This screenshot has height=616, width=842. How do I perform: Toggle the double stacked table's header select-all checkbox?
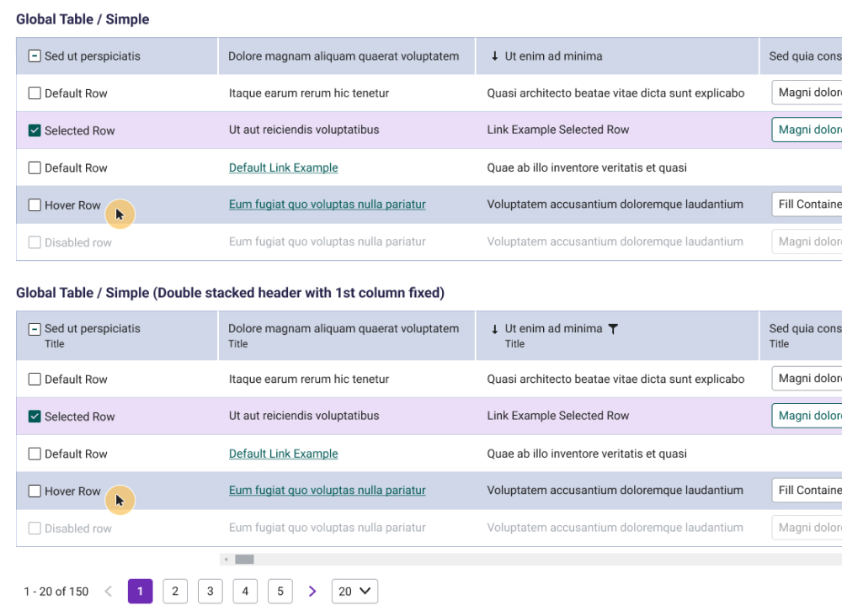(x=35, y=329)
